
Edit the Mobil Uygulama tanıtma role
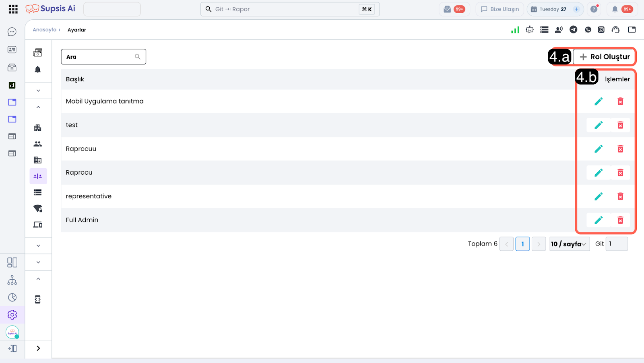pos(599,101)
